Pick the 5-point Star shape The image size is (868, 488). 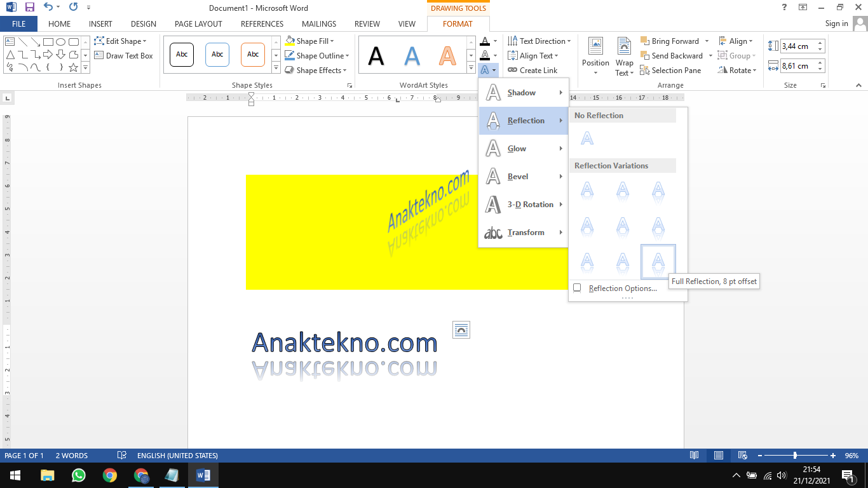point(73,67)
